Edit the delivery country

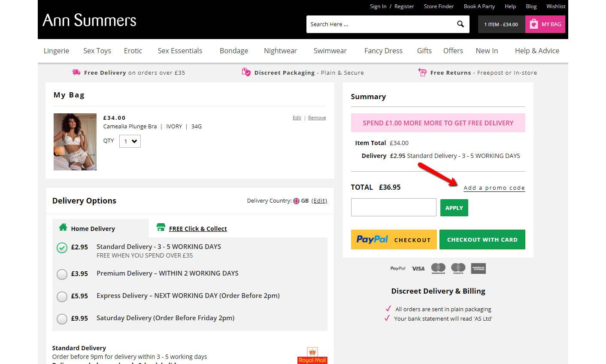pos(319,201)
